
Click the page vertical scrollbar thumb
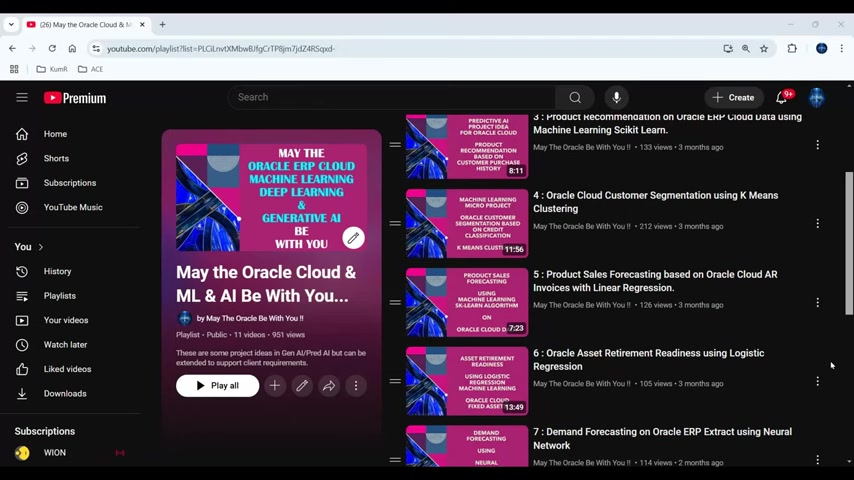click(849, 243)
